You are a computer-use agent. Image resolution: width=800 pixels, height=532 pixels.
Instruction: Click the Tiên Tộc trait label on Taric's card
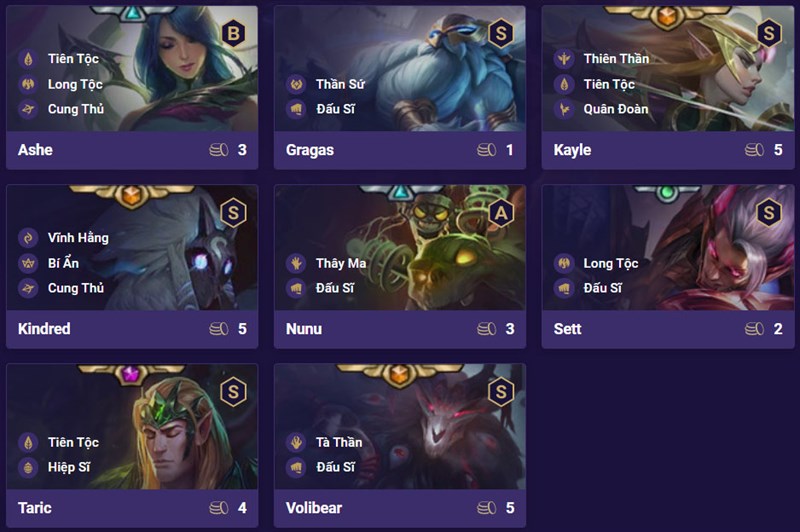point(73,442)
